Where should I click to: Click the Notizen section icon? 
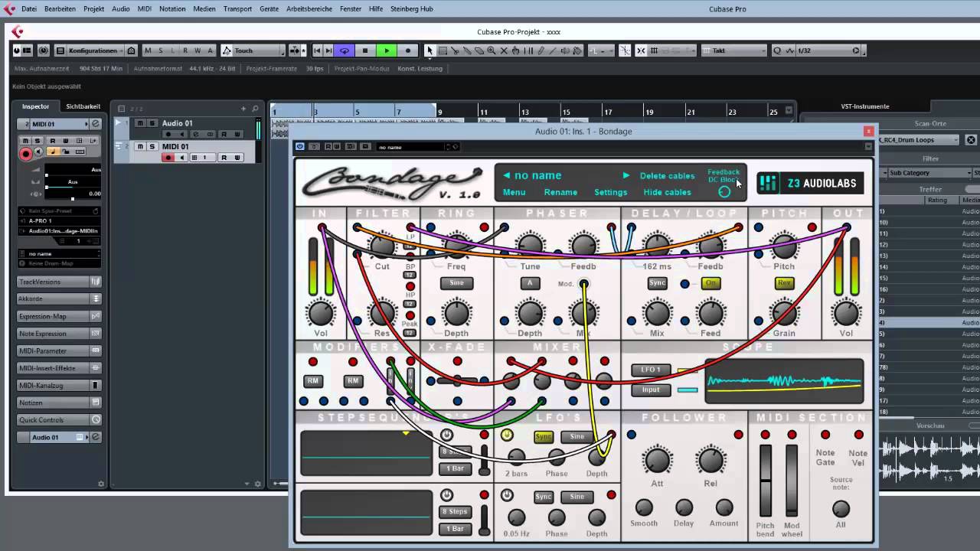point(96,403)
